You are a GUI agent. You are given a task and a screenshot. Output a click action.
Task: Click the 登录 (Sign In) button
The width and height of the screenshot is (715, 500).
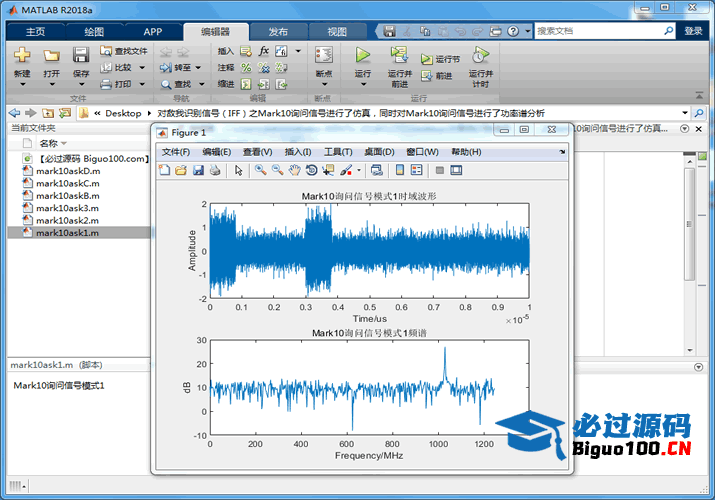pos(693,31)
